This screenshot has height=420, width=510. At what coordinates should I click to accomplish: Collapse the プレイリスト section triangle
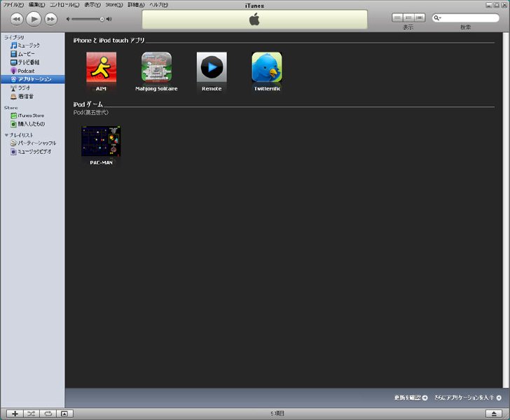tap(6, 135)
